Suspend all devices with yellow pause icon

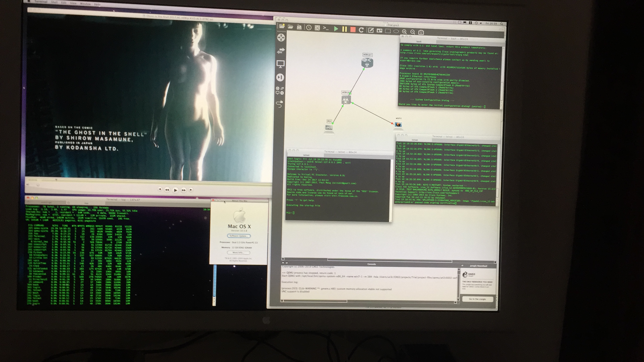(345, 29)
